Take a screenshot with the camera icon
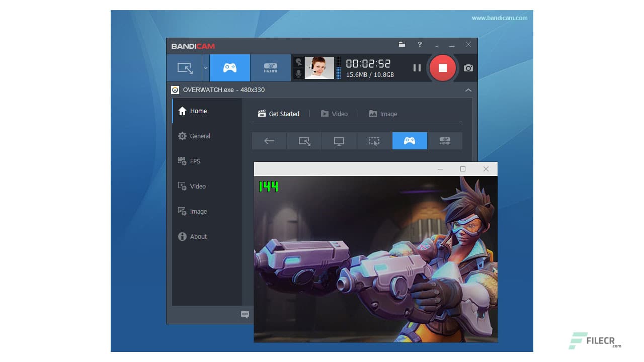This screenshot has height=362, width=644. [x=468, y=68]
